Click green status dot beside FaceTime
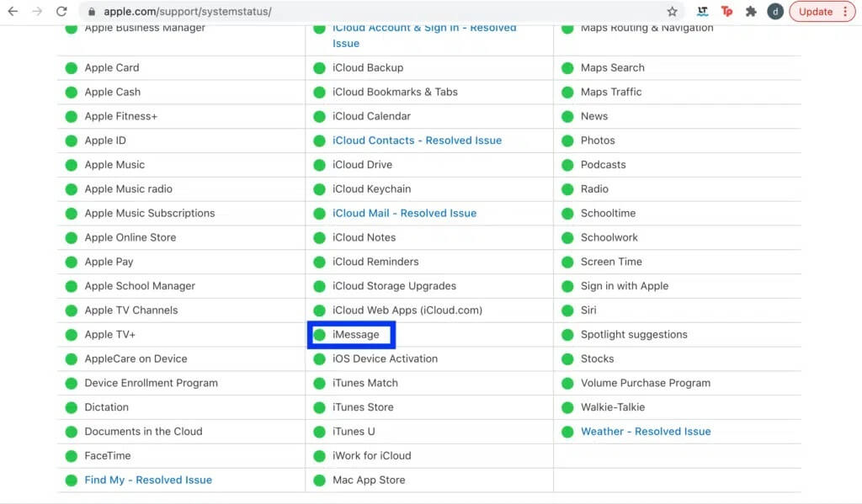 71,455
